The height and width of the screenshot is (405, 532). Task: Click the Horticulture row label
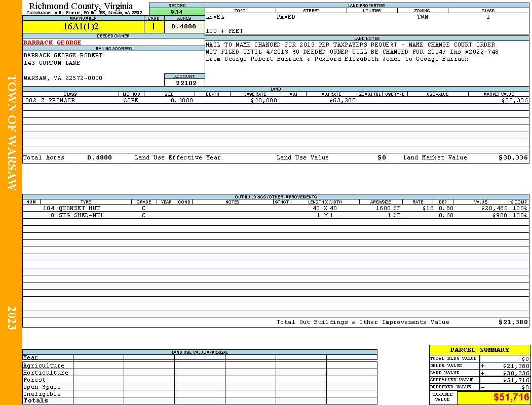tap(46, 373)
